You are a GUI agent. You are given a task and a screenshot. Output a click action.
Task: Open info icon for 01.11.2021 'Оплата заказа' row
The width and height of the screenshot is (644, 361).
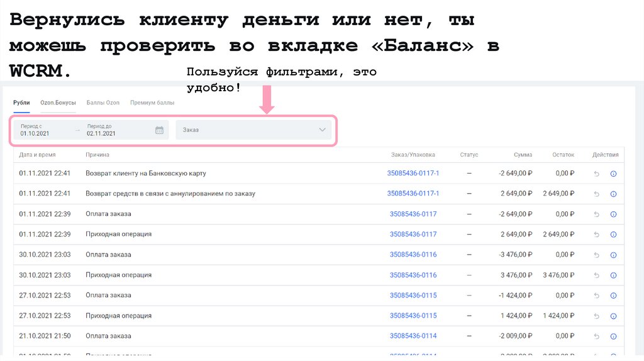(x=613, y=214)
